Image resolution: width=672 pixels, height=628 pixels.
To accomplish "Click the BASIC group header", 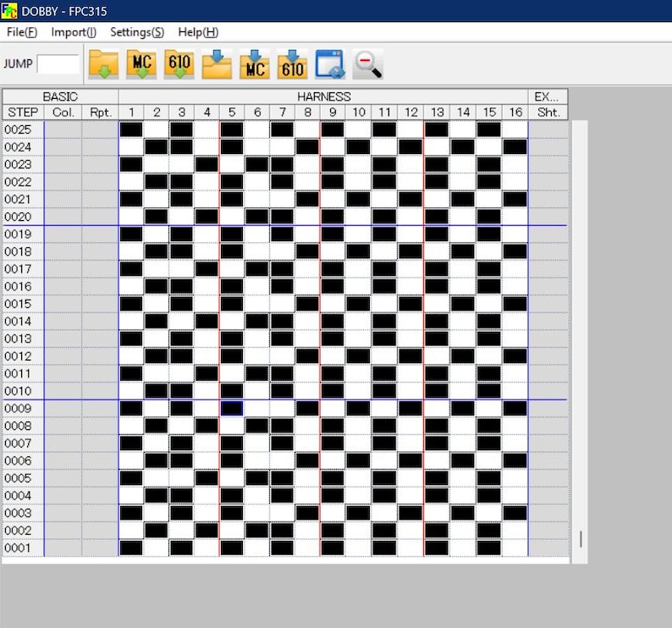I will click(x=60, y=96).
